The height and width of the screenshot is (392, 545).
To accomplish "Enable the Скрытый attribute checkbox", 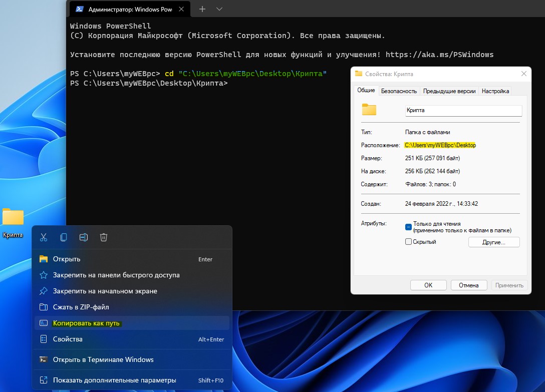I will click(408, 241).
